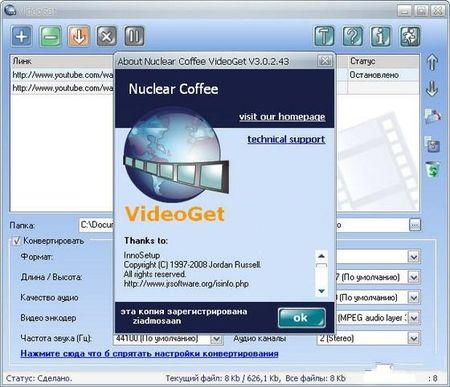The width and height of the screenshot is (450, 387).
Task: Click the ok button in About dialog
Action: tap(301, 318)
